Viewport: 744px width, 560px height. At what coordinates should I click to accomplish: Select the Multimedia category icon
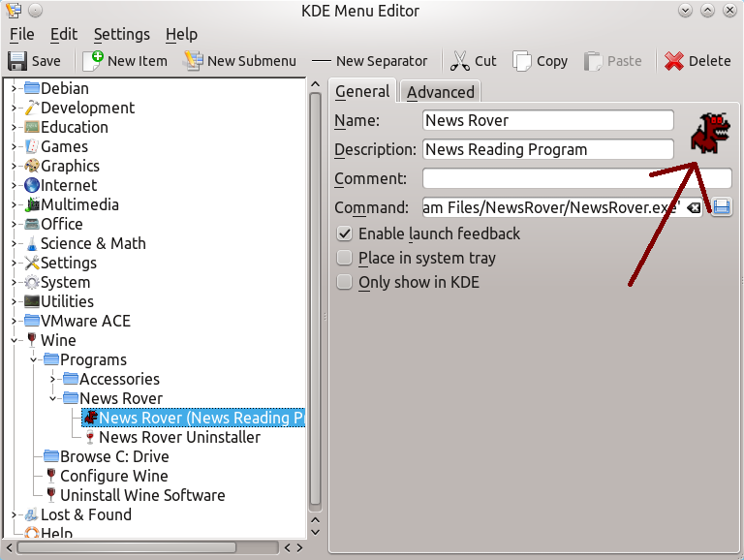point(32,204)
